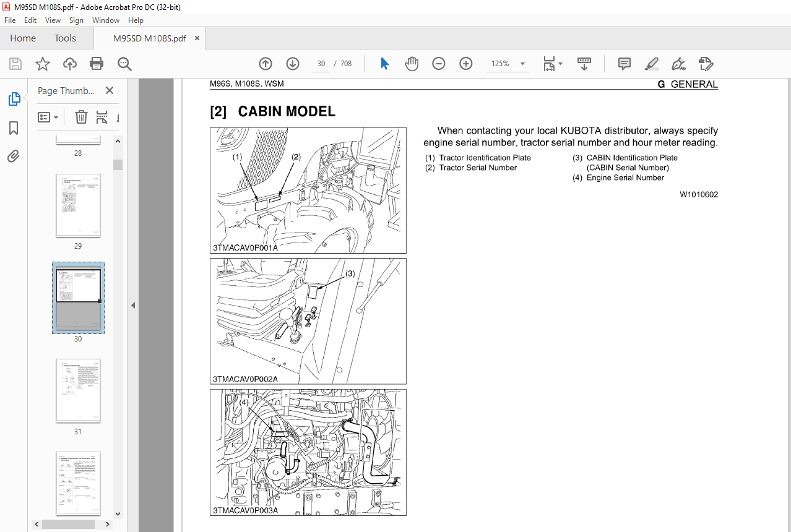This screenshot has width=791, height=532.
Task: Switch to the Home tab
Action: coord(23,38)
